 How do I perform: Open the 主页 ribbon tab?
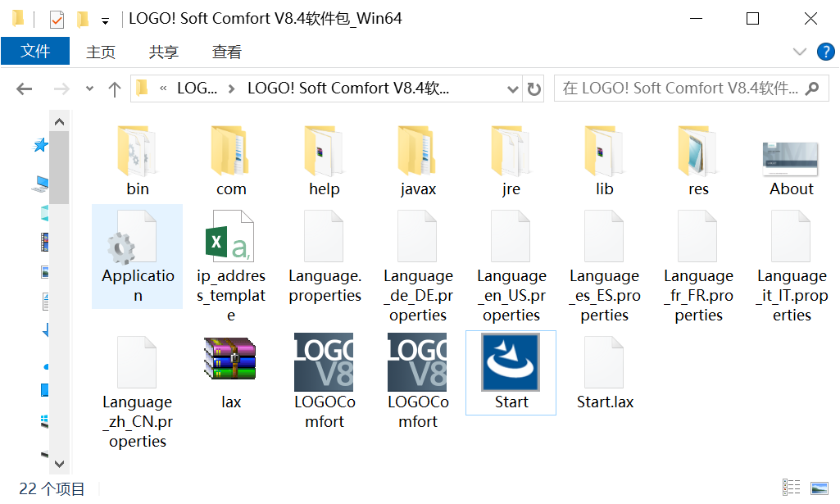pos(101,52)
